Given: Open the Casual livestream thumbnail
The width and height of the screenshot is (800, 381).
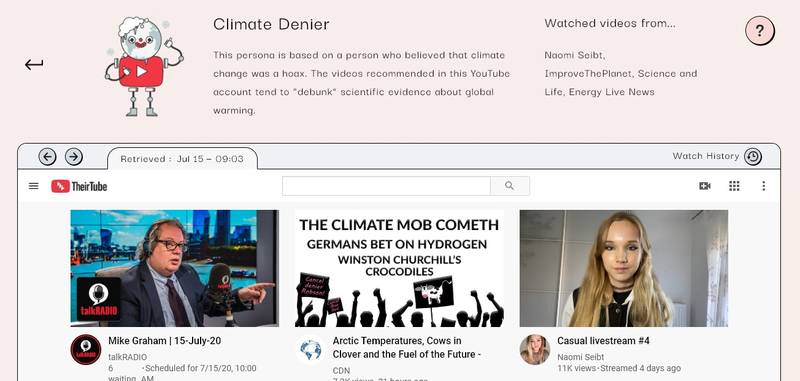Looking at the screenshot, I should [623, 268].
